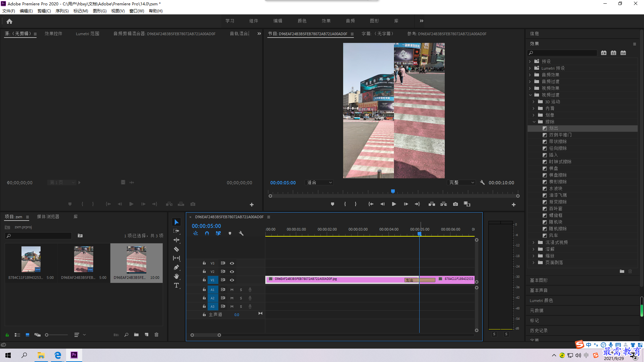This screenshot has height=362, width=644.
Task: Collapse the 擦除 transitions folder
Action: [x=534, y=122]
